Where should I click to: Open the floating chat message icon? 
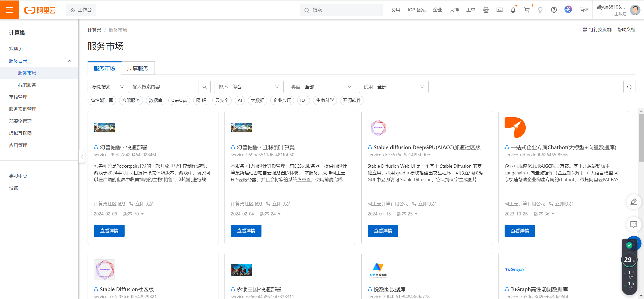[634, 224]
